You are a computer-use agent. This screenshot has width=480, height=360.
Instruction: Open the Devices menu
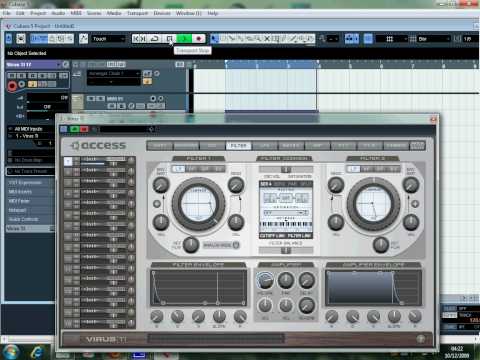(x=162, y=13)
